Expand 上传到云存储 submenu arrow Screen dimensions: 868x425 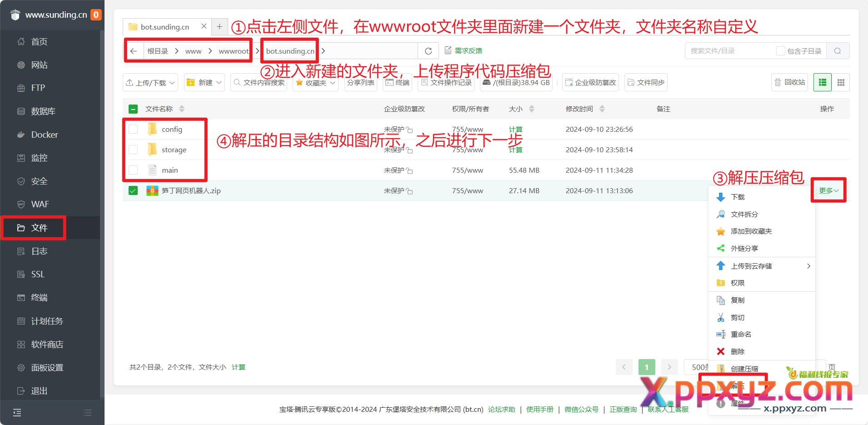(x=808, y=266)
